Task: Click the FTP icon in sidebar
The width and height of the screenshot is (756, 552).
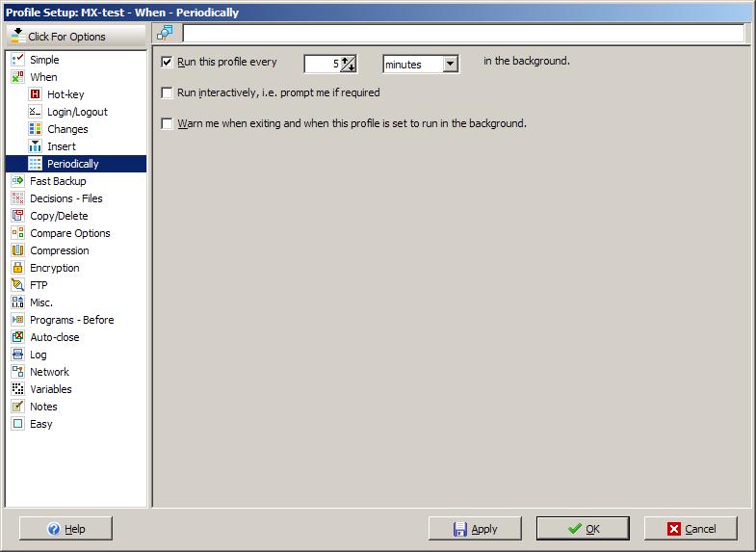Action: pyautogui.click(x=17, y=285)
